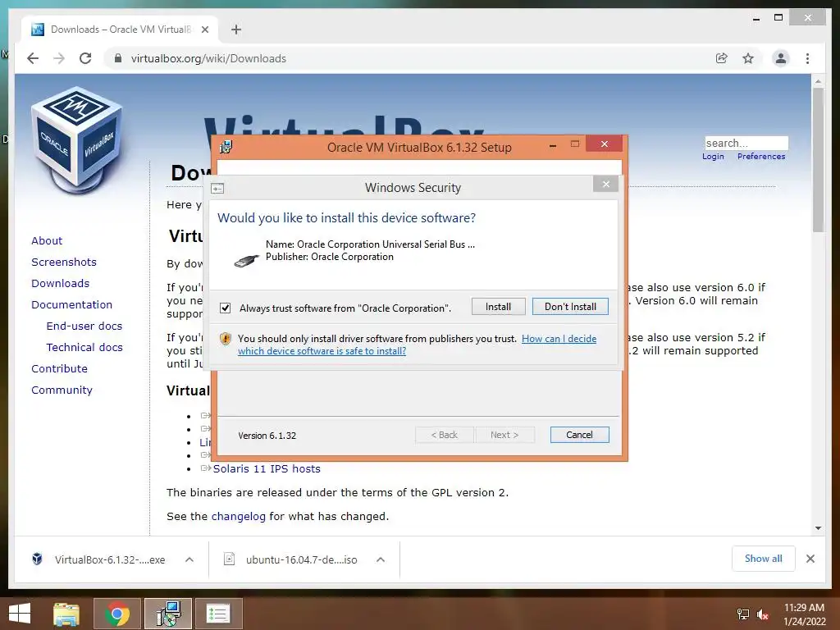Image resolution: width=840 pixels, height=630 pixels.
Task: Click the page vertical scrollbar thumb
Action: [818, 160]
